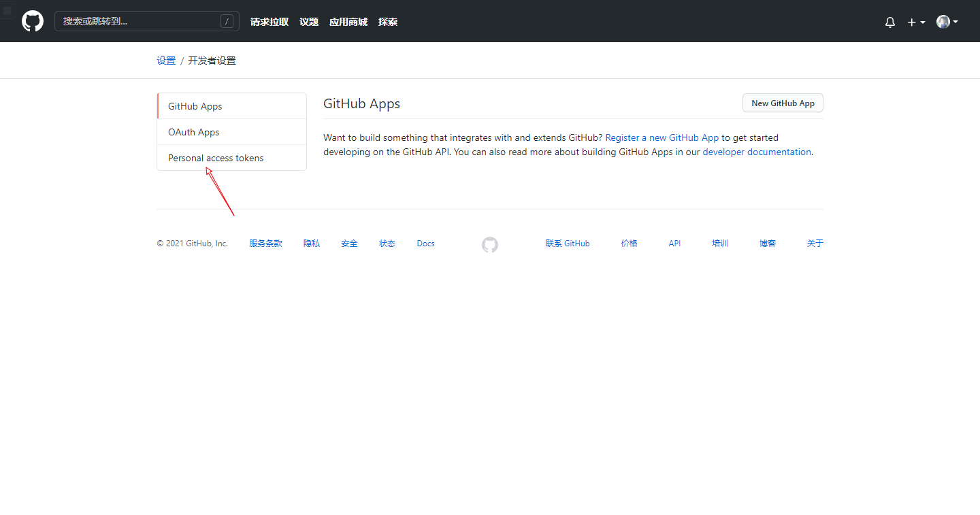Viewport: 980px width, 515px height.
Task: Click the New GitHub App button
Action: tap(783, 103)
